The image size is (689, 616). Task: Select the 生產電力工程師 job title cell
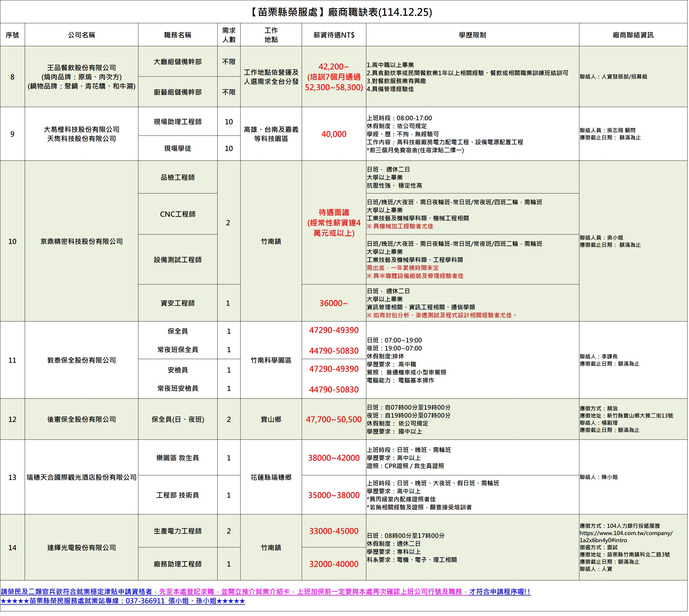pos(178,532)
